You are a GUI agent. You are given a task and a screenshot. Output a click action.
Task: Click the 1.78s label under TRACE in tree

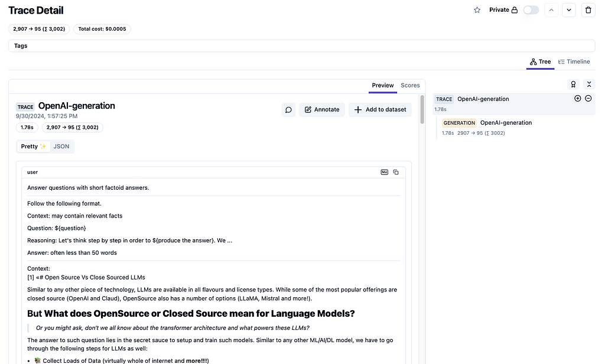point(440,110)
